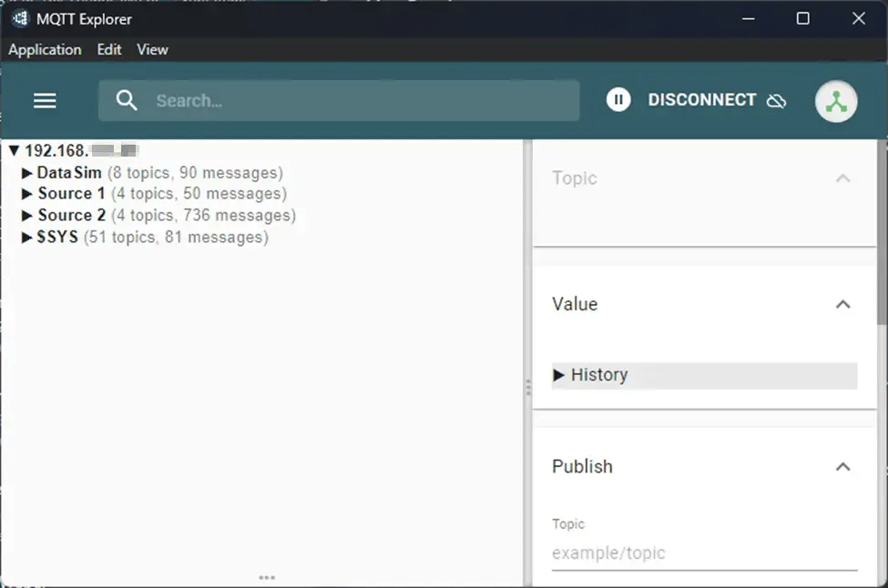Expand the History section under Value

pos(559,375)
